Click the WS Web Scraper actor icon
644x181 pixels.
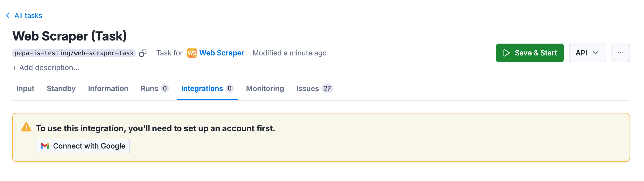(192, 53)
